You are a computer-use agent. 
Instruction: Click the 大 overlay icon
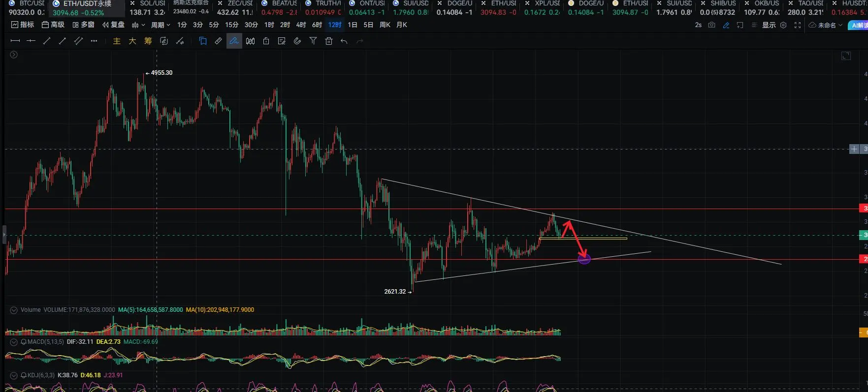(x=132, y=41)
